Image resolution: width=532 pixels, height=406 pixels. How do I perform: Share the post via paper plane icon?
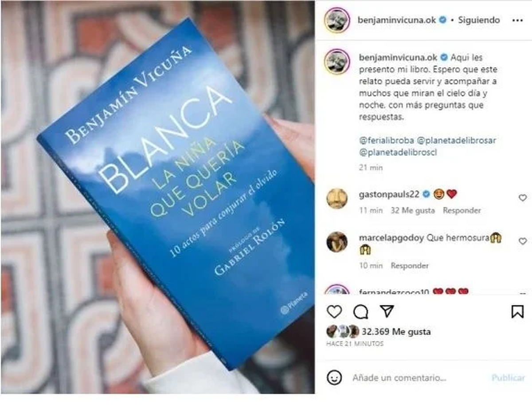point(387,311)
